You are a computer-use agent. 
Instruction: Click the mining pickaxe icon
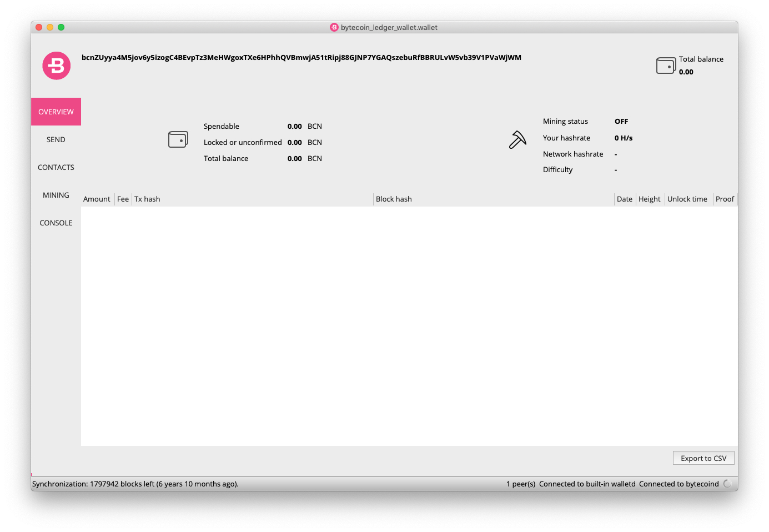517,139
